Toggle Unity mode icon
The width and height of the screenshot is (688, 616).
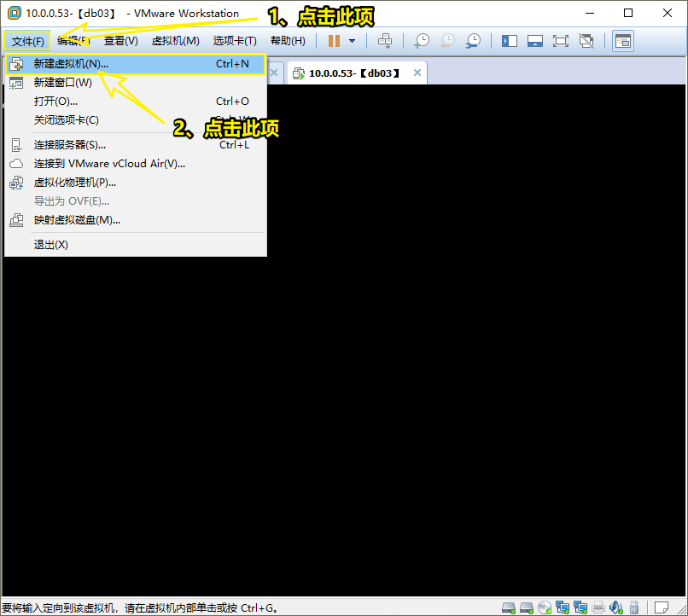click(x=586, y=41)
